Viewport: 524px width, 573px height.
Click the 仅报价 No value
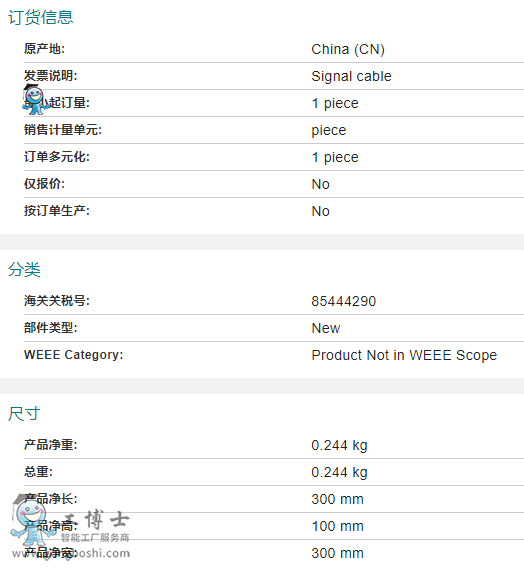click(320, 184)
